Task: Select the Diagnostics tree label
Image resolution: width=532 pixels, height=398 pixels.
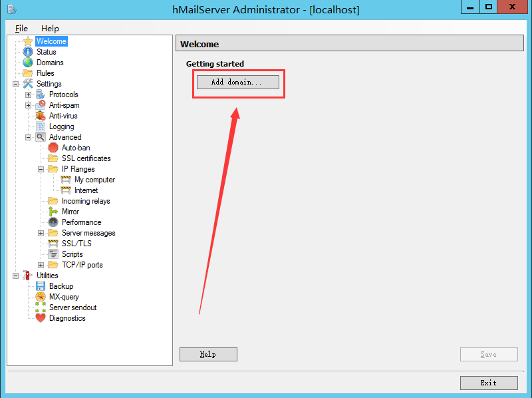Action: (x=67, y=318)
